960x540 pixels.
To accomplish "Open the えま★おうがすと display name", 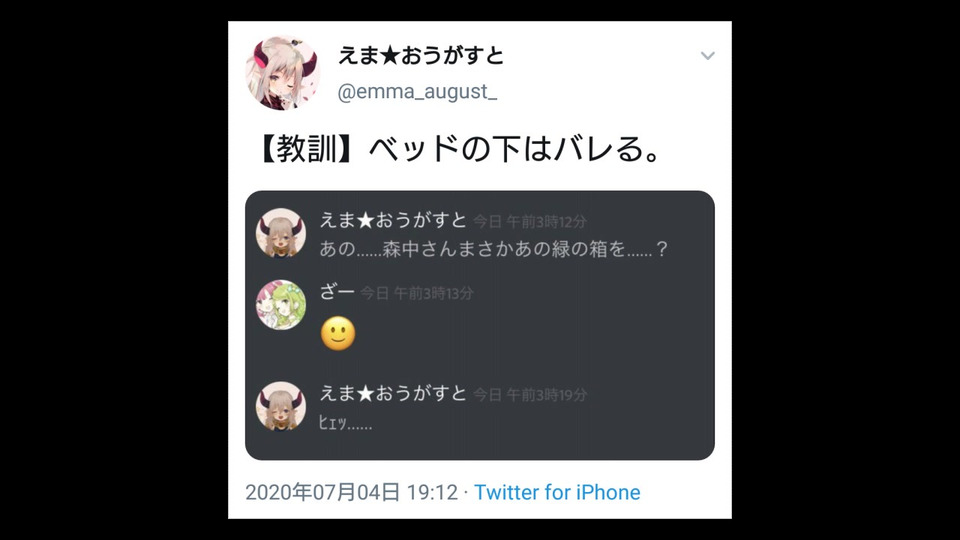I will pyautogui.click(x=421, y=56).
